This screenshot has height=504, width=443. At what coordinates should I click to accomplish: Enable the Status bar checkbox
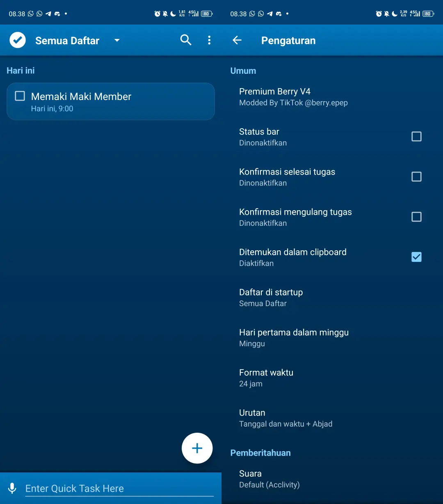tap(416, 136)
